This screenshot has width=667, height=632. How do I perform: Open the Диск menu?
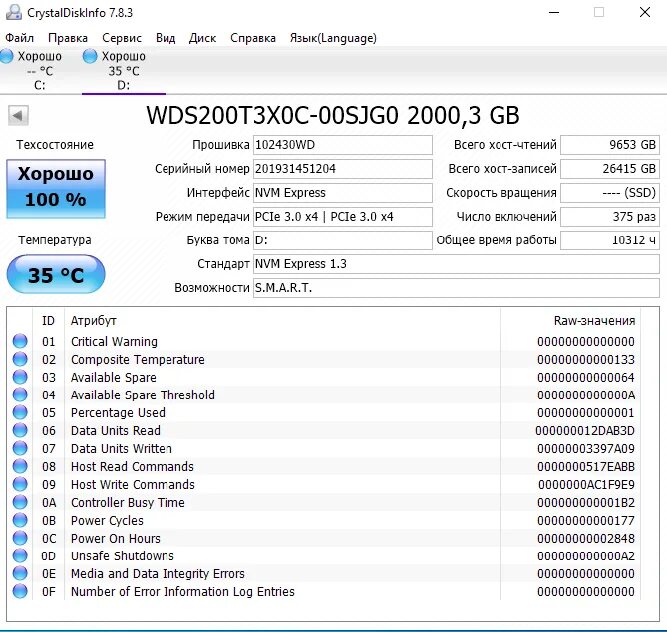(202, 38)
